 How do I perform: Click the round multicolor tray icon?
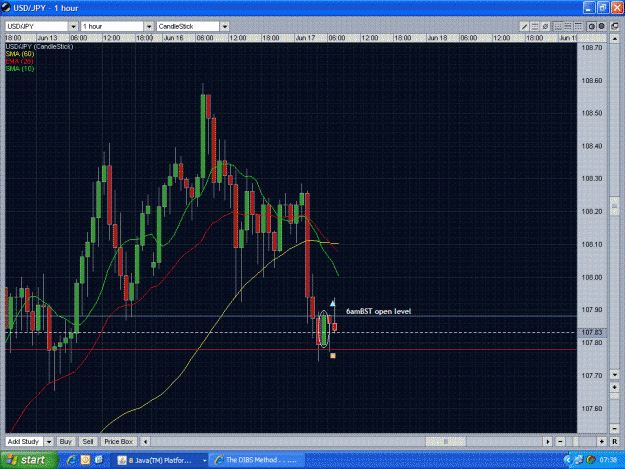click(591, 460)
